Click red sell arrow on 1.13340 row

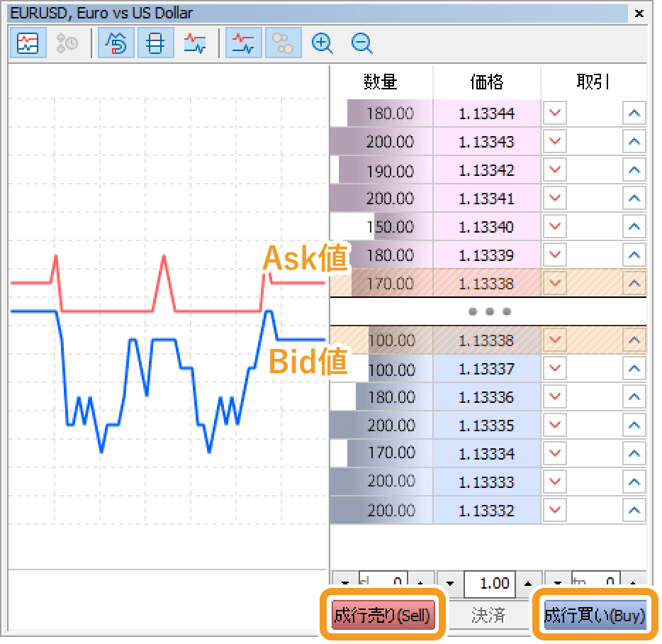555,226
